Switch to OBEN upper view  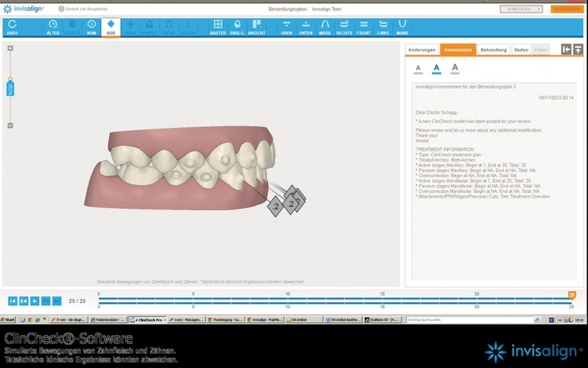coord(286,25)
